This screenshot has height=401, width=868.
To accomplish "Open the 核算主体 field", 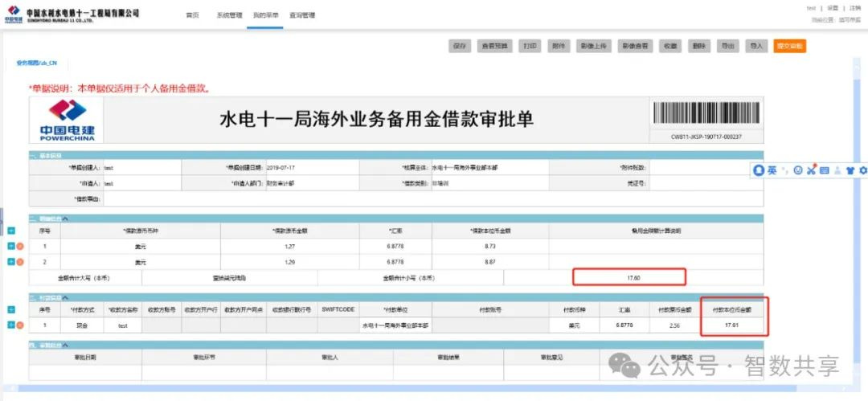I will click(x=489, y=167).
